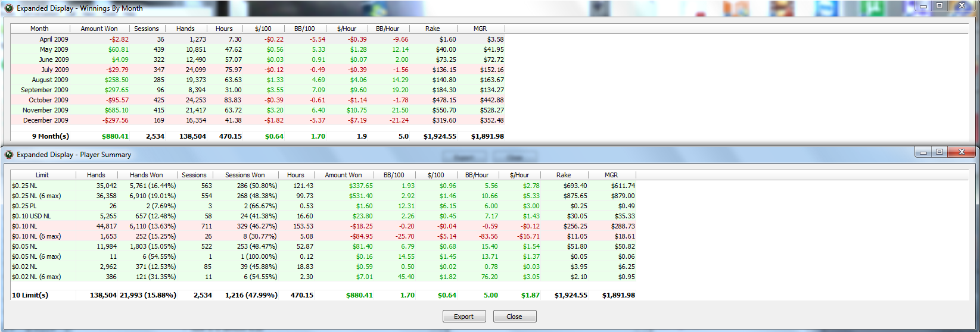Click Rake header in Winnings By Month

pos(433,29)
